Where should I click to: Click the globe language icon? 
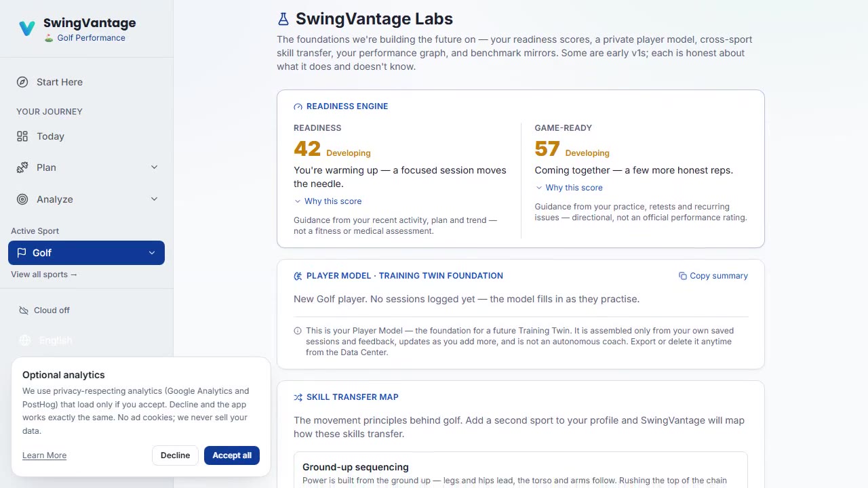pos(25,340)
